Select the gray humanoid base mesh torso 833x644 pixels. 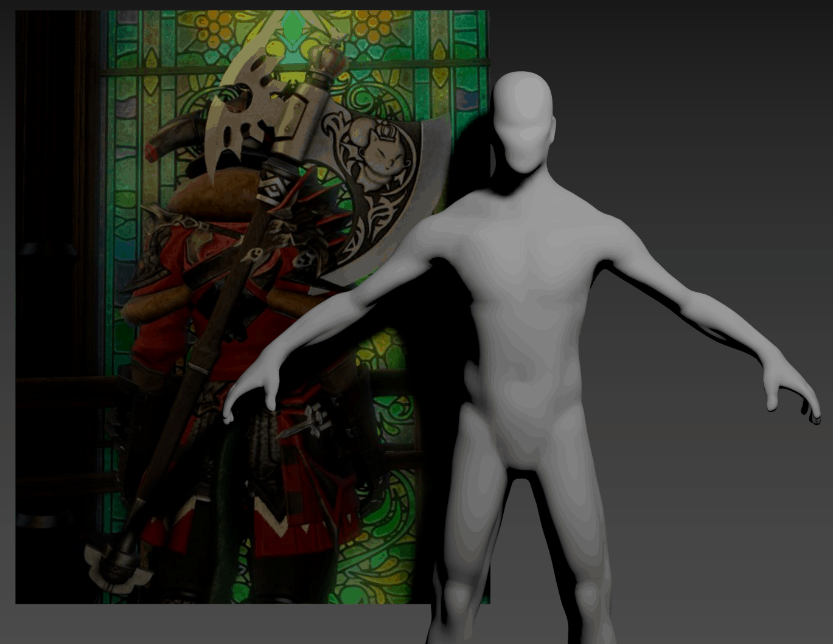(x=528, y=328)
